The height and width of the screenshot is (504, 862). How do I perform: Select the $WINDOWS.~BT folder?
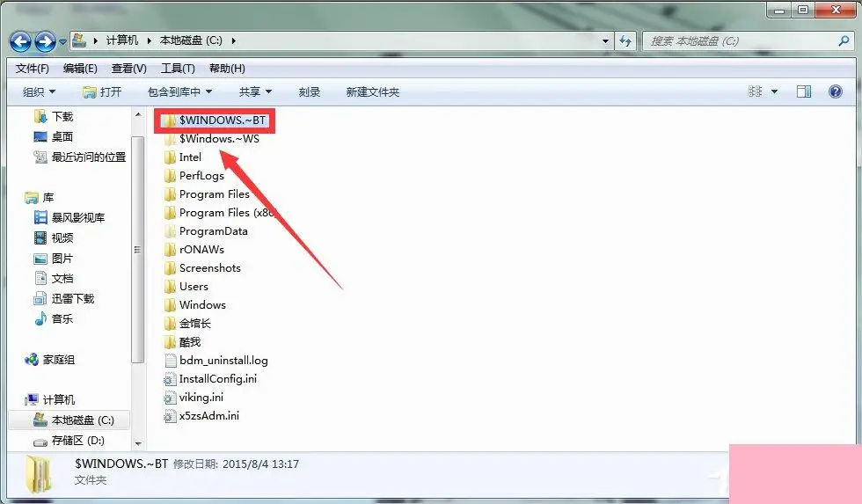[215, 121]
